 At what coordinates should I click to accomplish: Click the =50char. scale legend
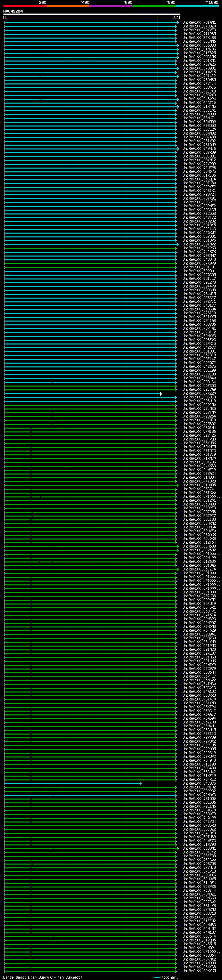point(165,977)
